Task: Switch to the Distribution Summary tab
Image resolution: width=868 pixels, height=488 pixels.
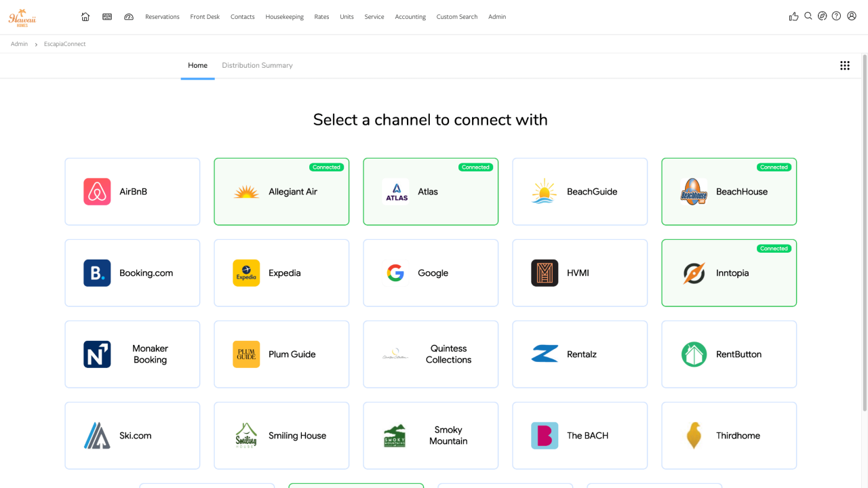Action: tap(258, 66)
